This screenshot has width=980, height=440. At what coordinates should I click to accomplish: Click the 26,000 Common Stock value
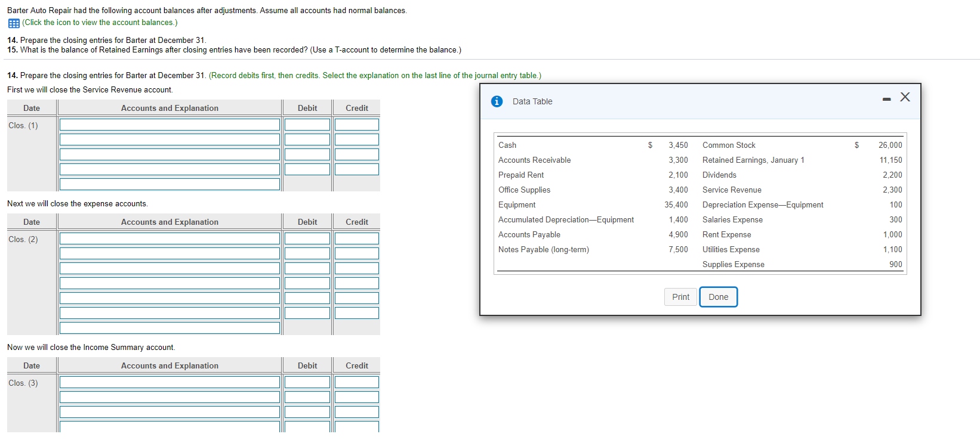click(890, 145)
